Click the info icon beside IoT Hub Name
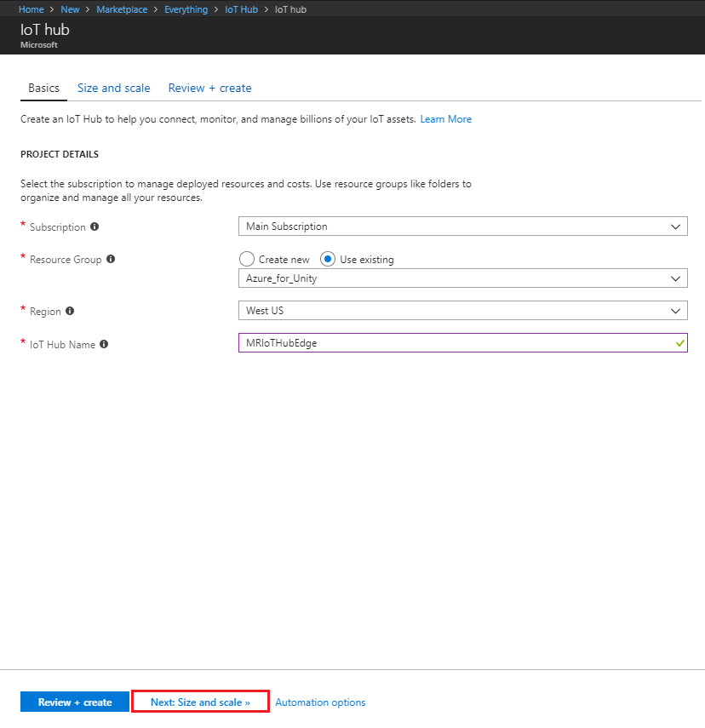The height and width of the screenshot is (728, 705). tap(103, 344)
